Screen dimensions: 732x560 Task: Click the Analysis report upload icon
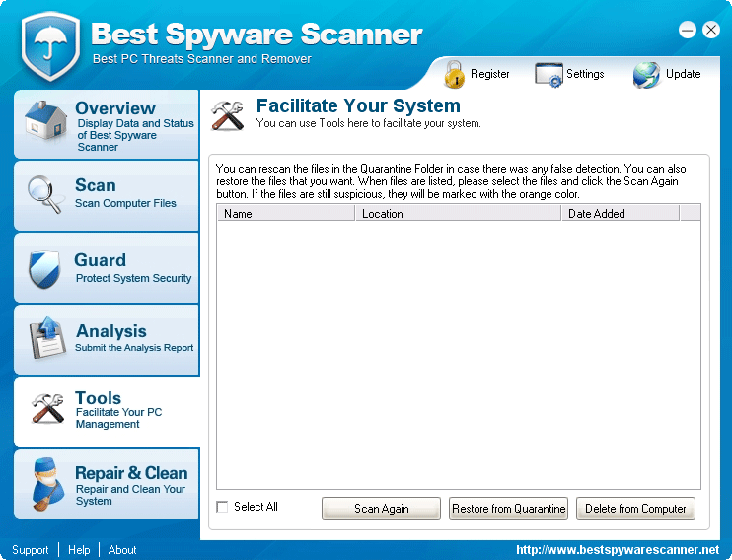point(47,338)
